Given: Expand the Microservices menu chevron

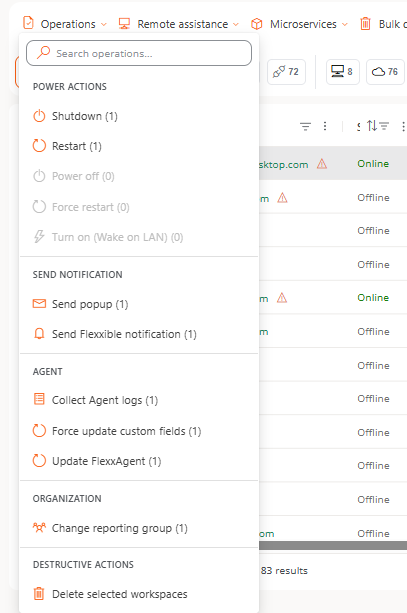Looking at the screenshot, I should 344,24.
